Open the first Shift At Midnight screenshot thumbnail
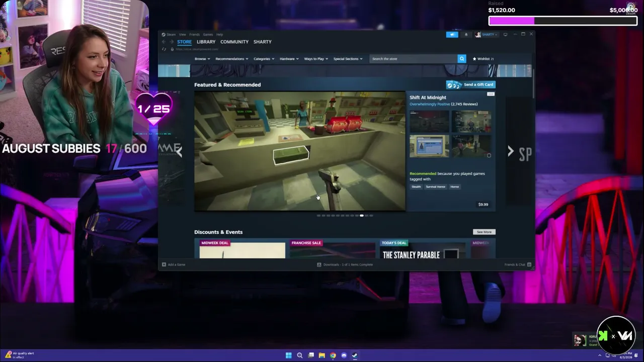 (429, 121)
